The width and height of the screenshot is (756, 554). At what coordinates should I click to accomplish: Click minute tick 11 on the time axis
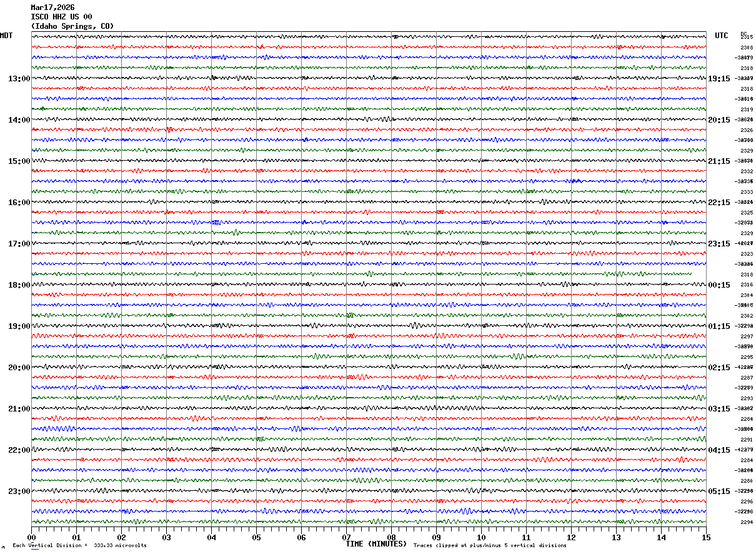[526, 537]
